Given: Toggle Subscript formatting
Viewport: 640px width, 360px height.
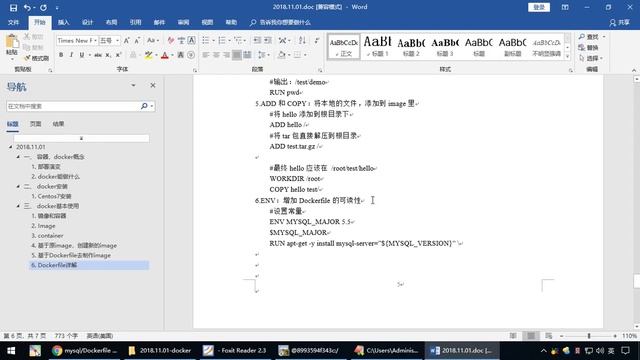Looking at the screenshot, I should [x=108, y=55].
